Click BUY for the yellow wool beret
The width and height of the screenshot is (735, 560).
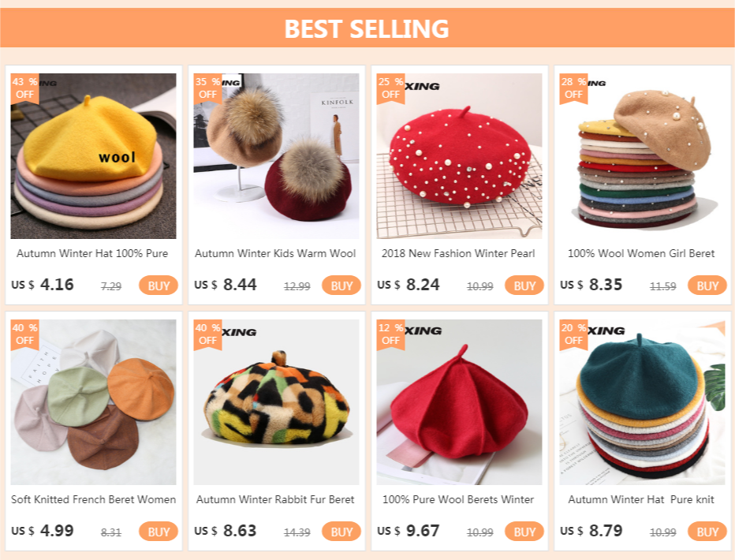(159, 286)
